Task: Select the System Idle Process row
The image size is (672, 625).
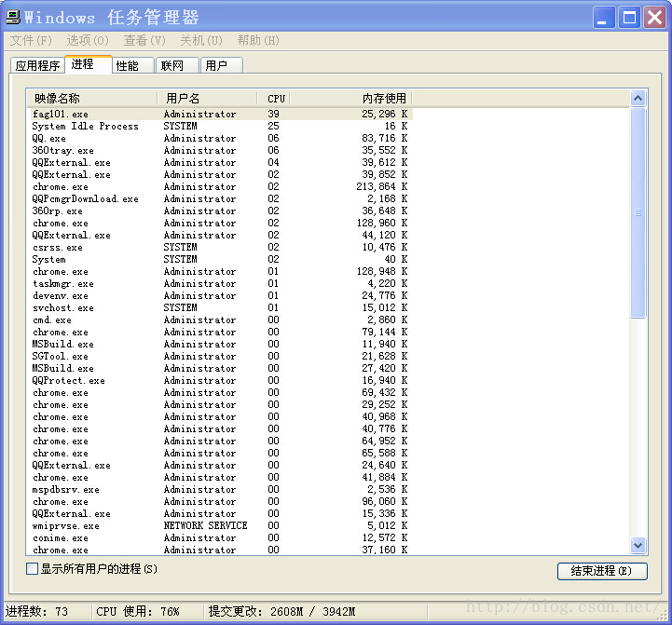Action: (219, 126)
